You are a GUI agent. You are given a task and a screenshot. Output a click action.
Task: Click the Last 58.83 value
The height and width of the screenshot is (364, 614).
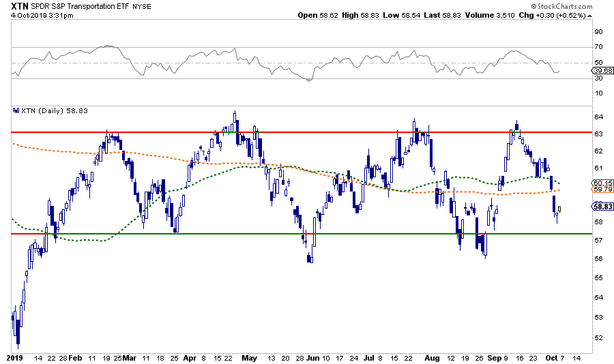click(x=442, y=15)
